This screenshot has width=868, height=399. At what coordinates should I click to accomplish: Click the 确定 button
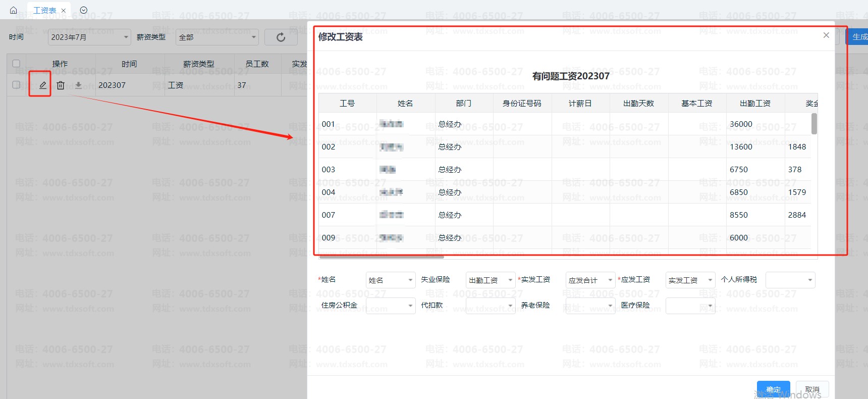point(773,389)
